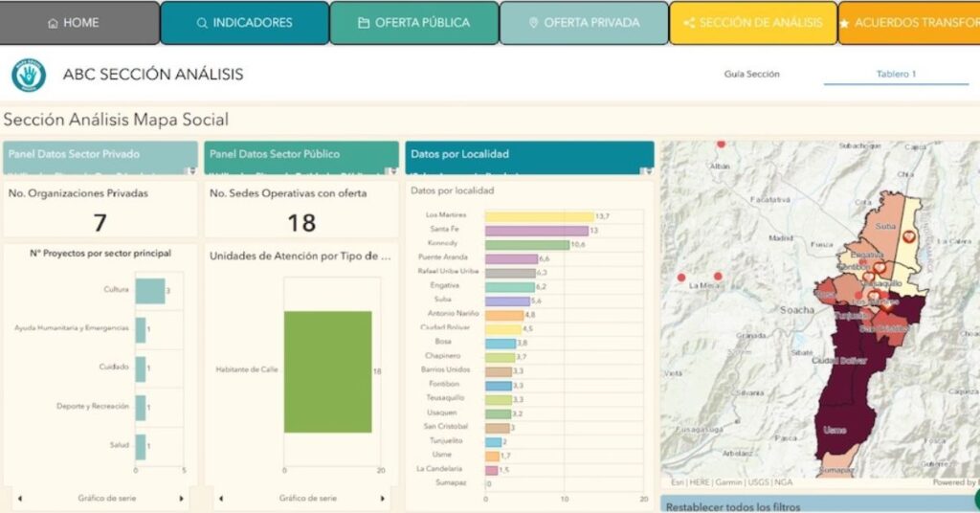Screen dimensions: 980x513
Task: Open the Guía Sección tab
Action: 751,75
